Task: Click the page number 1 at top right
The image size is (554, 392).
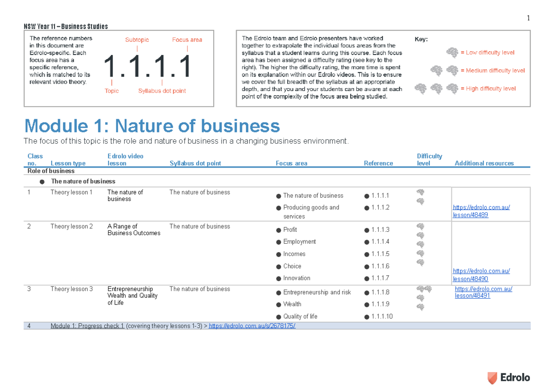Action: [x=528, y=18]
